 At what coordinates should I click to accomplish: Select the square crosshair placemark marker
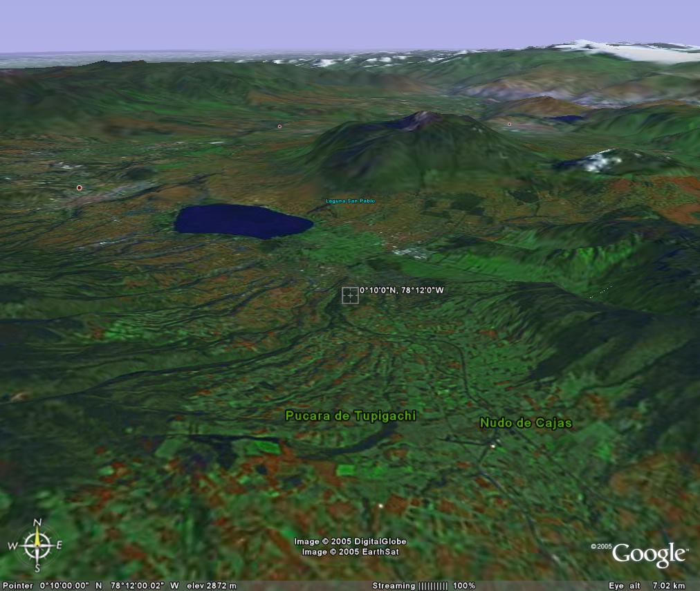[350, 295]
